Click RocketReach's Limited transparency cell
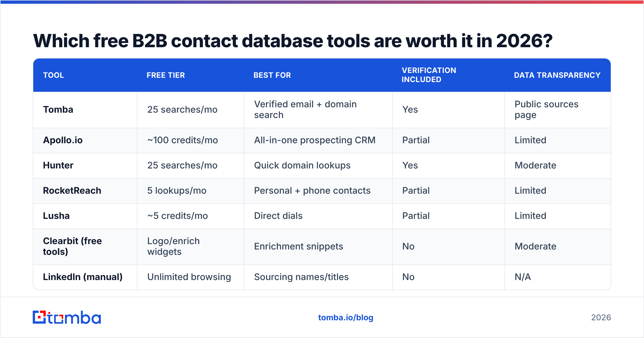 coord(558,191)
